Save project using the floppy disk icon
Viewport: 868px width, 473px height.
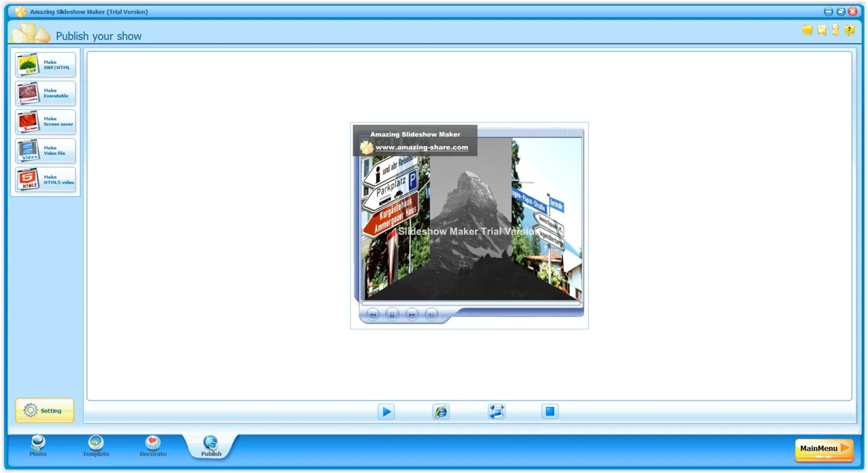point(821,30)
